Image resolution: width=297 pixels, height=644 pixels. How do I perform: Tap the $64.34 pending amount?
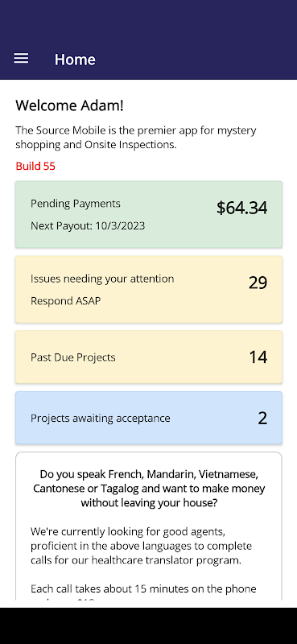tap(241, 208)
